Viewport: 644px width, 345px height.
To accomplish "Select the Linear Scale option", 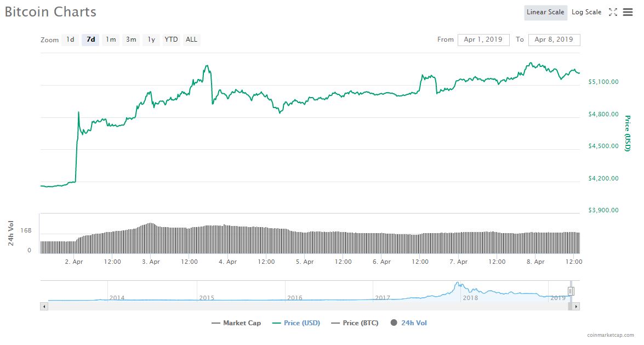I will 545,12.
